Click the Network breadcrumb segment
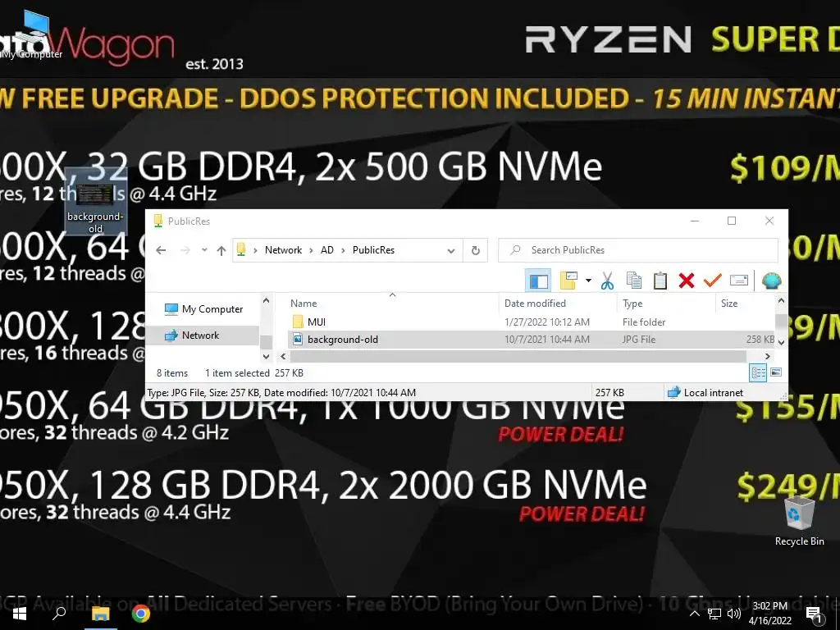The width and height of the screenshot is (840, 630). (x=283, y=250)
